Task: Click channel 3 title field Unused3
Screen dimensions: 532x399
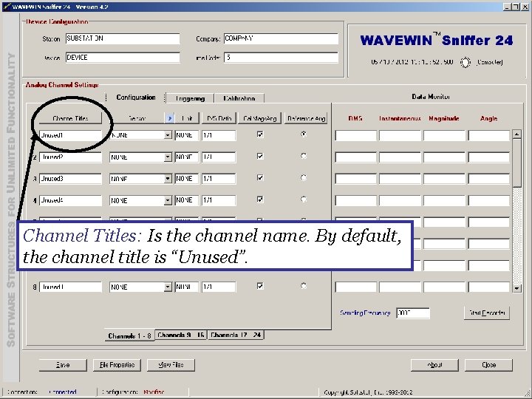Action: [x=70, y=179]
